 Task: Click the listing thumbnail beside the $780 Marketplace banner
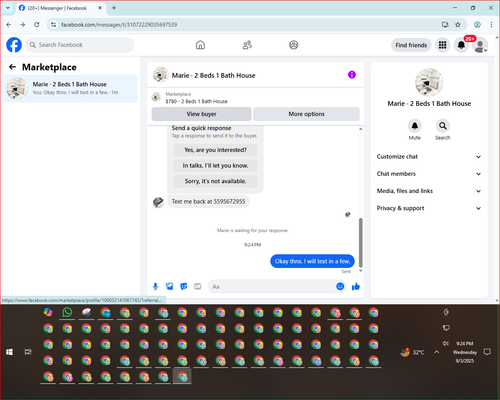pos(156,97)
